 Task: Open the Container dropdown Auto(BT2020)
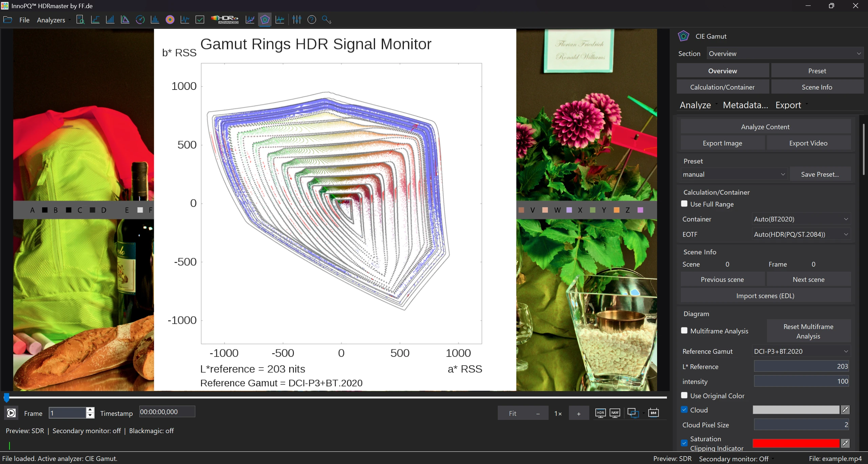[801, 219]
